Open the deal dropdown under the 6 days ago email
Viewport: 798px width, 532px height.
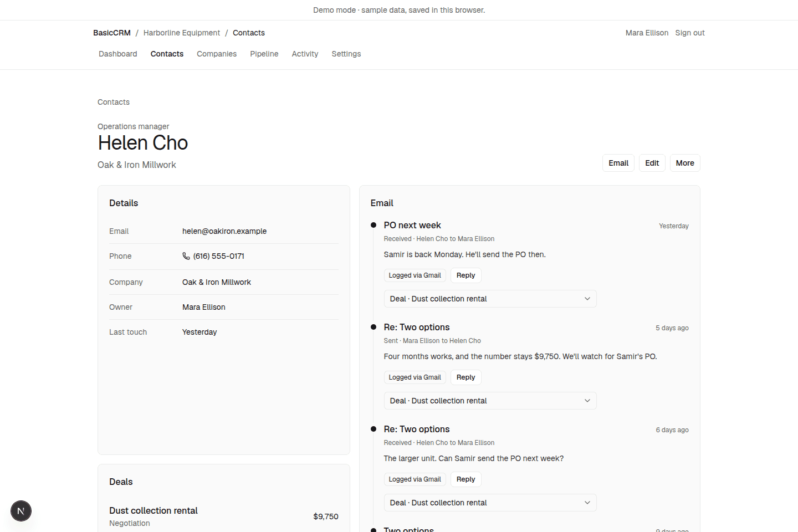(x=490, y=503)
